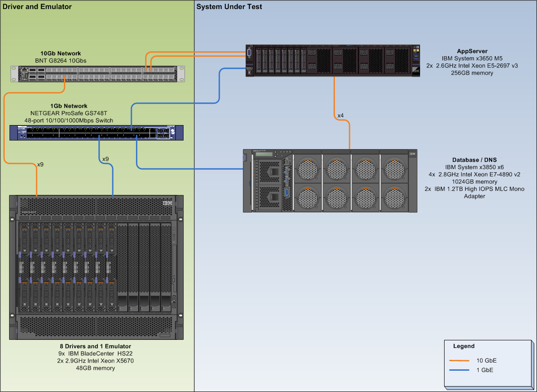The height and width of the screenshot is (392, 537).
Task: Click the blue 1 GbE line in the legend
Action: [459, 370]
